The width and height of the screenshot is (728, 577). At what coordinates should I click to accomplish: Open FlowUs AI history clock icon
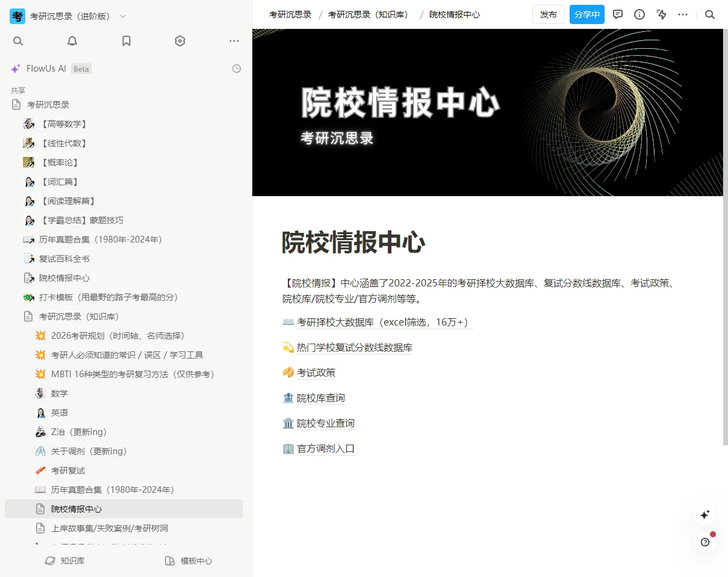237,69
